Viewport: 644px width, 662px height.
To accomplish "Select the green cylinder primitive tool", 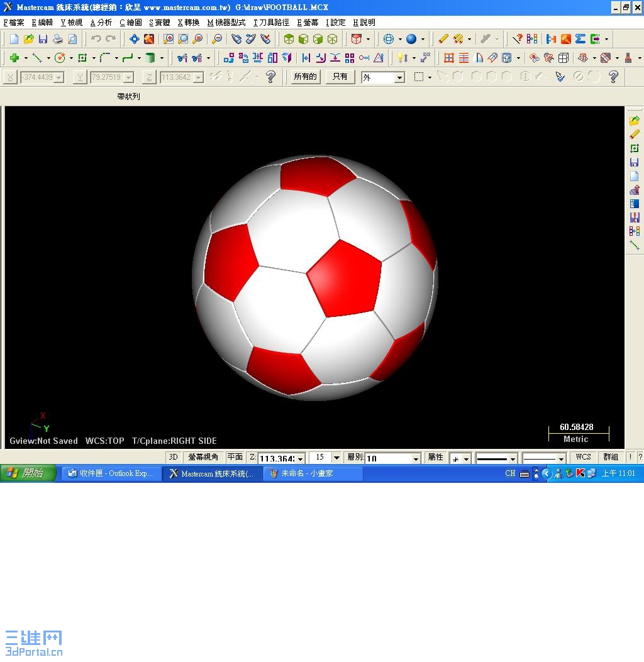I will 150,58.
